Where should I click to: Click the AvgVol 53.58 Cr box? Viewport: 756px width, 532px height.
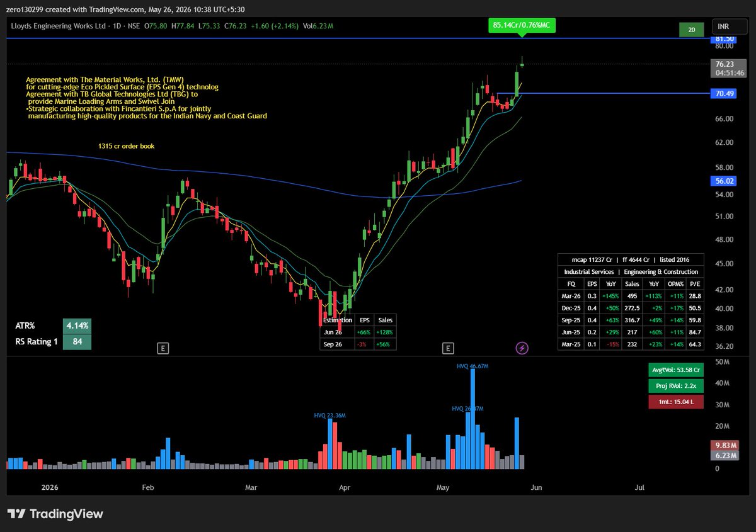675,370
